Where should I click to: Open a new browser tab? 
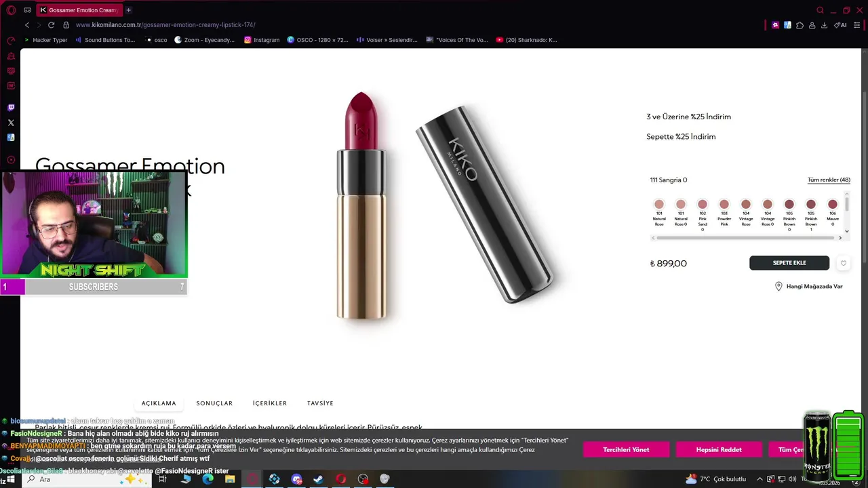pos(128,10)
